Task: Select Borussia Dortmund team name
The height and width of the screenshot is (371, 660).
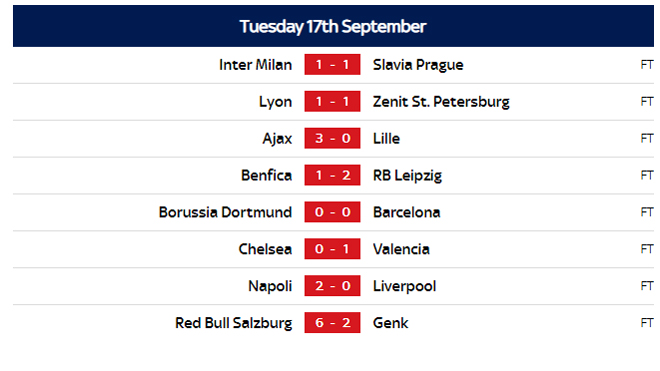Action: (x=225, y=212)
